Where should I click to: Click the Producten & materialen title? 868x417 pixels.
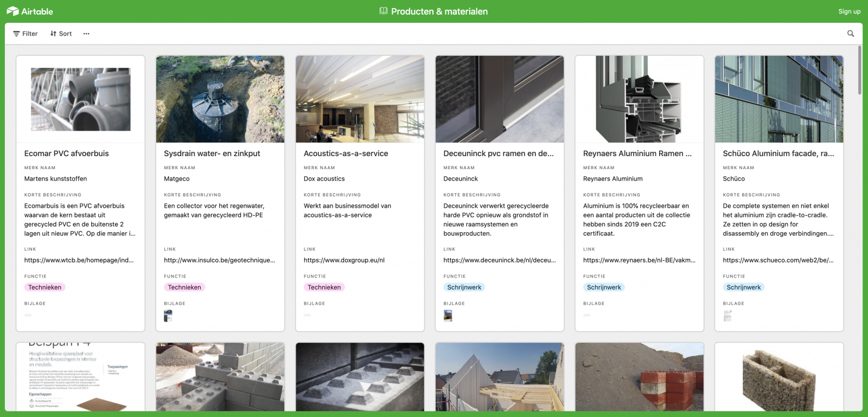pos(439,11)
